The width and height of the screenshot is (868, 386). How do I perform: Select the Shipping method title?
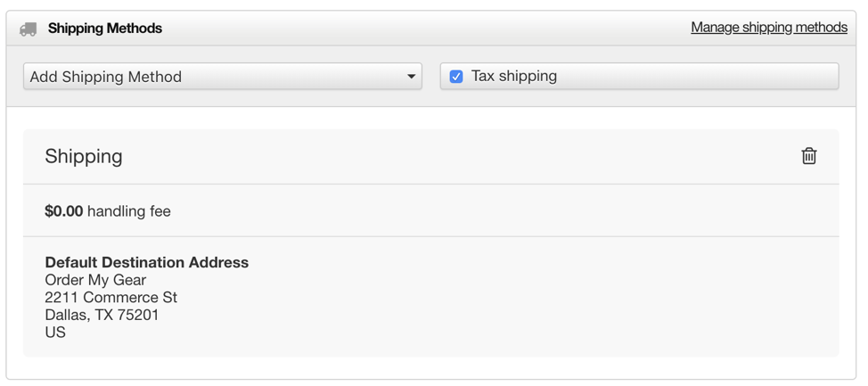[84, 156]
